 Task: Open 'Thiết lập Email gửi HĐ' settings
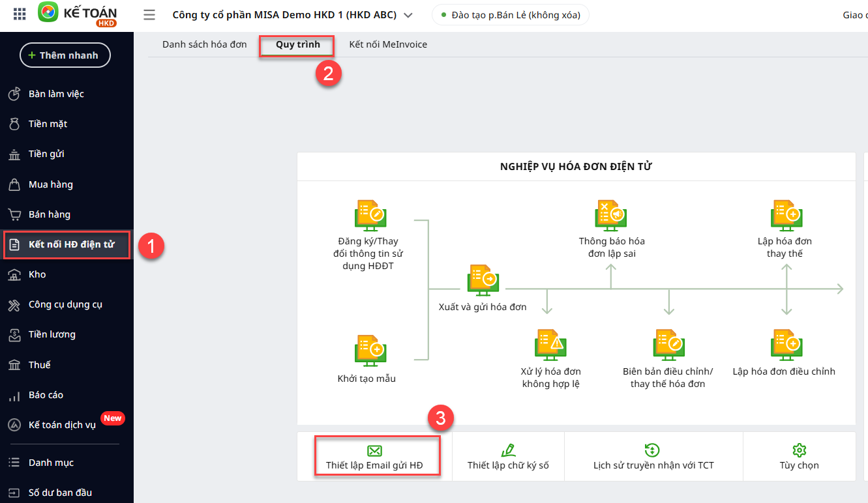point(374,458)
